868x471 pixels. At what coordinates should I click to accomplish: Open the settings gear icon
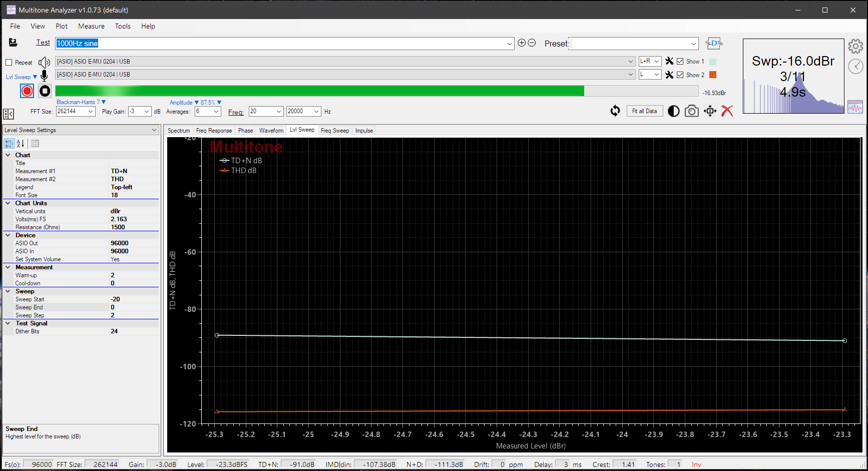point(855,47)
